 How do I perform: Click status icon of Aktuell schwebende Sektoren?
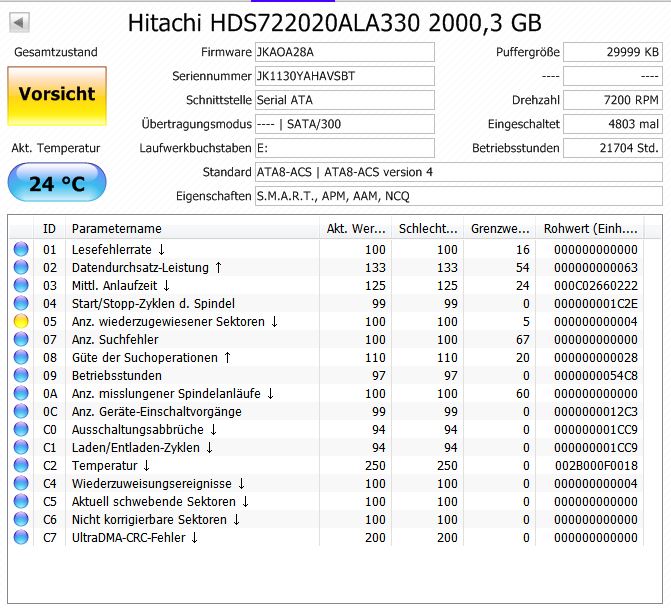pos(21,501)
